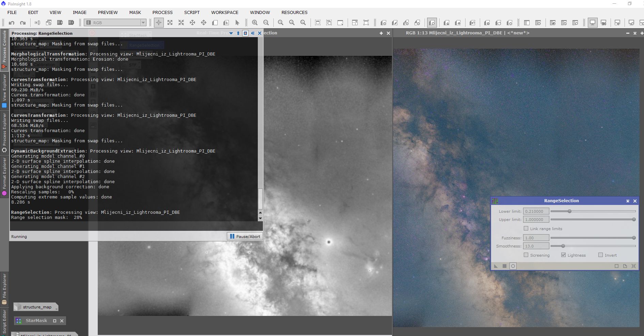Viewport: 644px width, 336px height.
Task: Tick the Link range limits checkbox
Action: [x=526, y=228]
